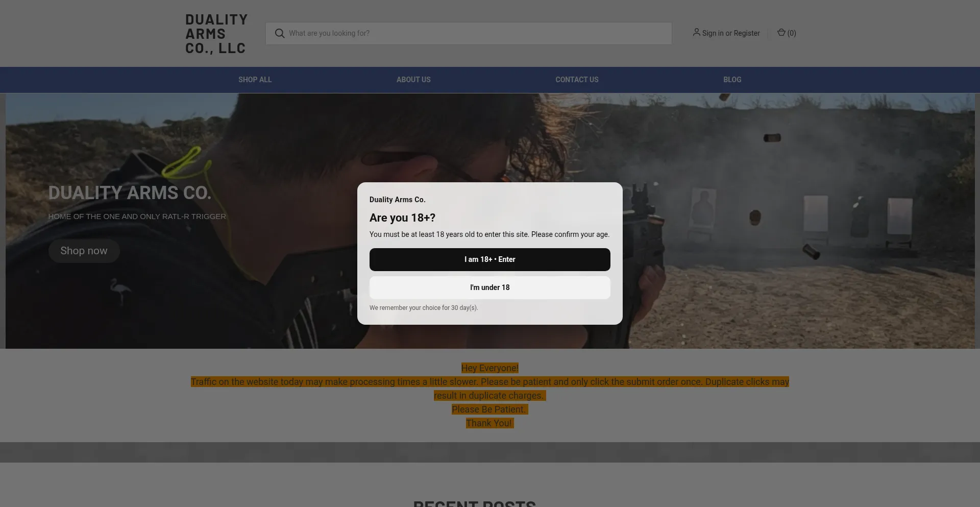Open the Sign in link
Image resolution: width=980 pixels, height=507 pixels.
coord(713,33)
